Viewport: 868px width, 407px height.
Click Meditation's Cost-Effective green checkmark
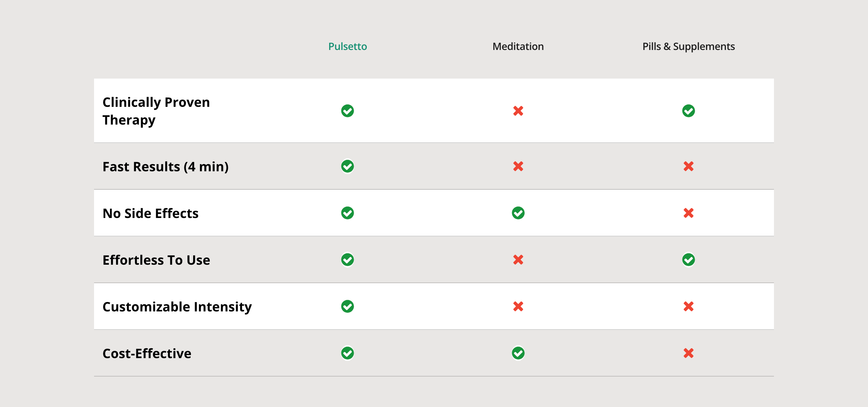518,353
